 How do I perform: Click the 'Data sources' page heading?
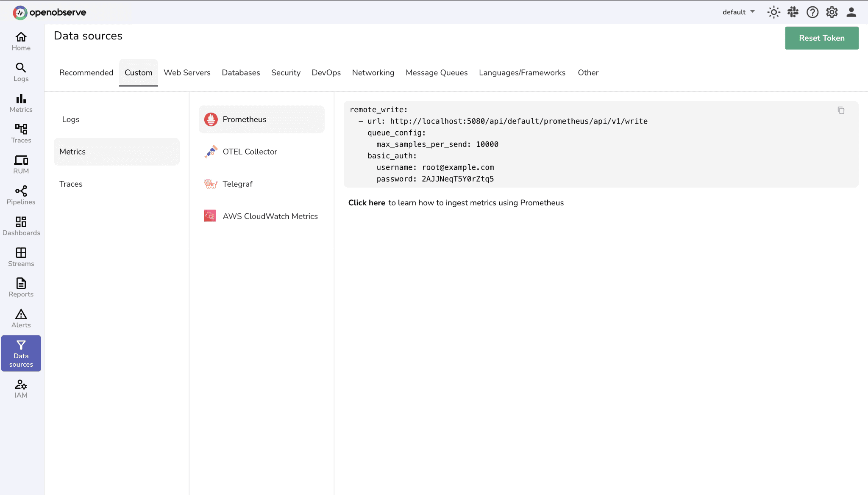pyautogui.click(x=88, y=36)
